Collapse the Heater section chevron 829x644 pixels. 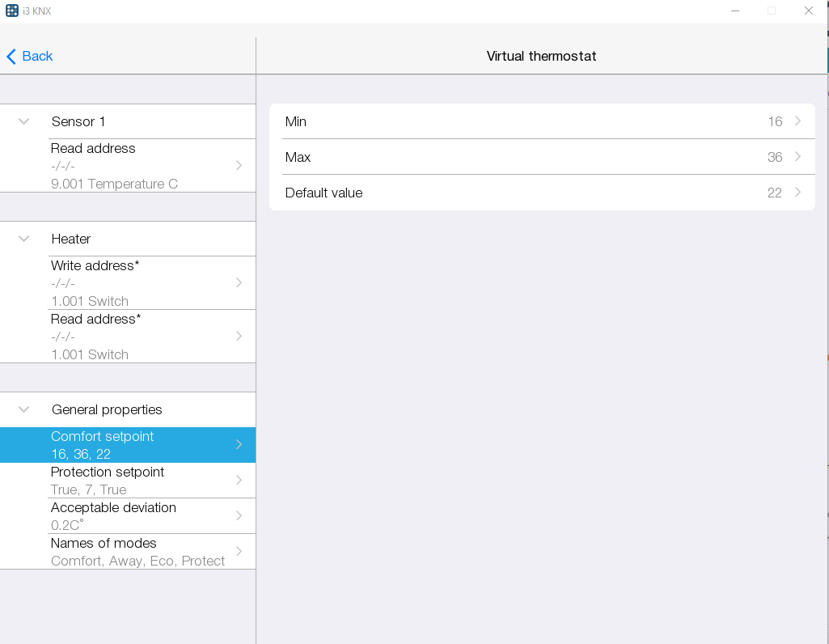[24, 239]
